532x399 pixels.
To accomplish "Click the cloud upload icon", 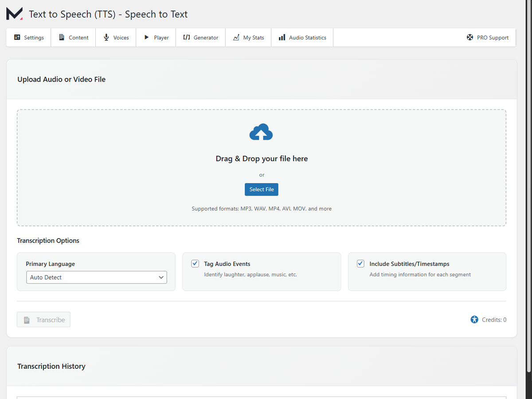I will coord(262,132).
